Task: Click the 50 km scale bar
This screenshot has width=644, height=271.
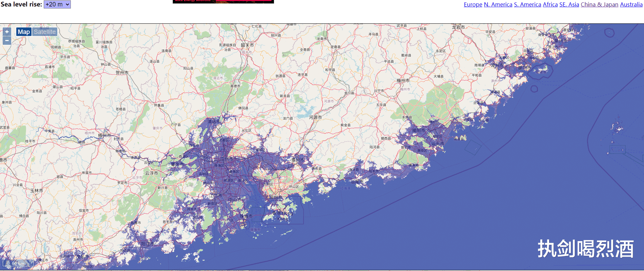Action: pyautogui.click(x=18, y=263)
